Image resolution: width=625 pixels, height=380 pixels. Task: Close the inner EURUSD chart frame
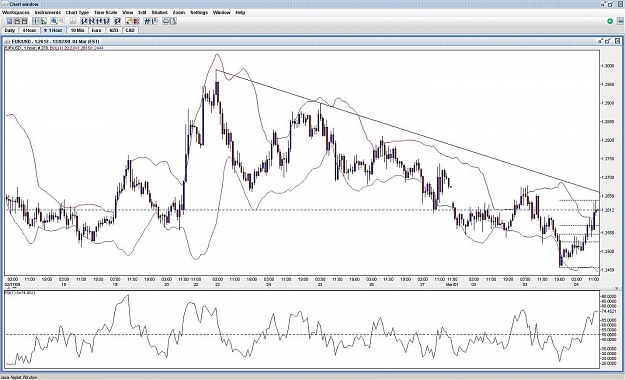(x=617, y=41)
